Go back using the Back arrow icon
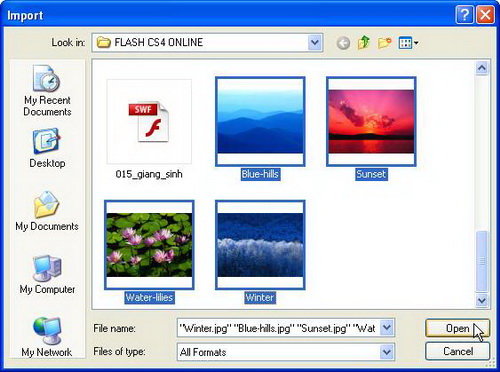The width and height of the screenshot is (500, 372). point(343,43)
